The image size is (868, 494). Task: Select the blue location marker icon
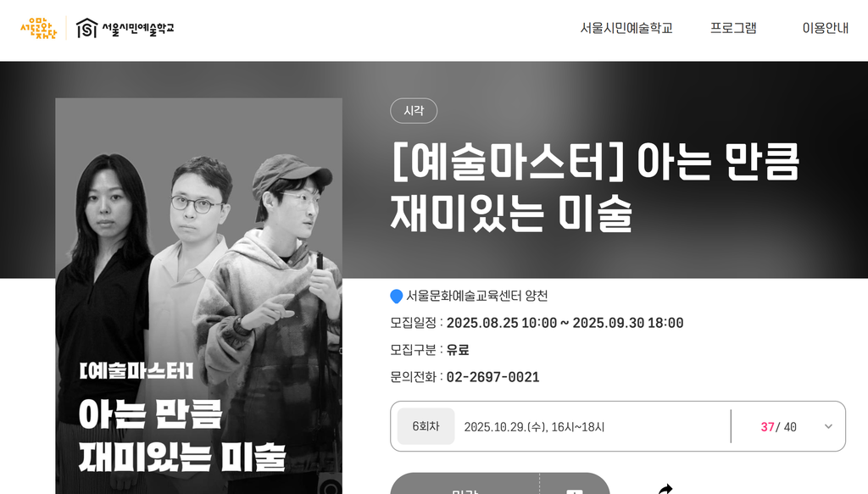[x=397, y=297]
